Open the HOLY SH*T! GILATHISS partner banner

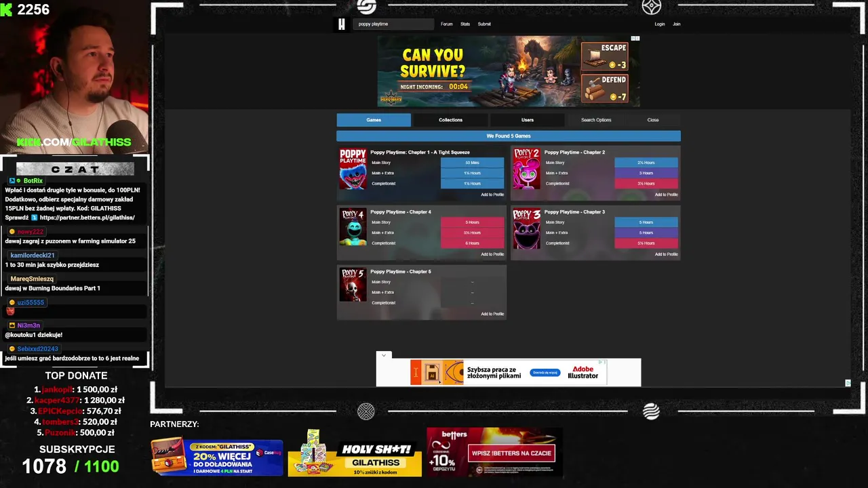click(x=355, y=453)
